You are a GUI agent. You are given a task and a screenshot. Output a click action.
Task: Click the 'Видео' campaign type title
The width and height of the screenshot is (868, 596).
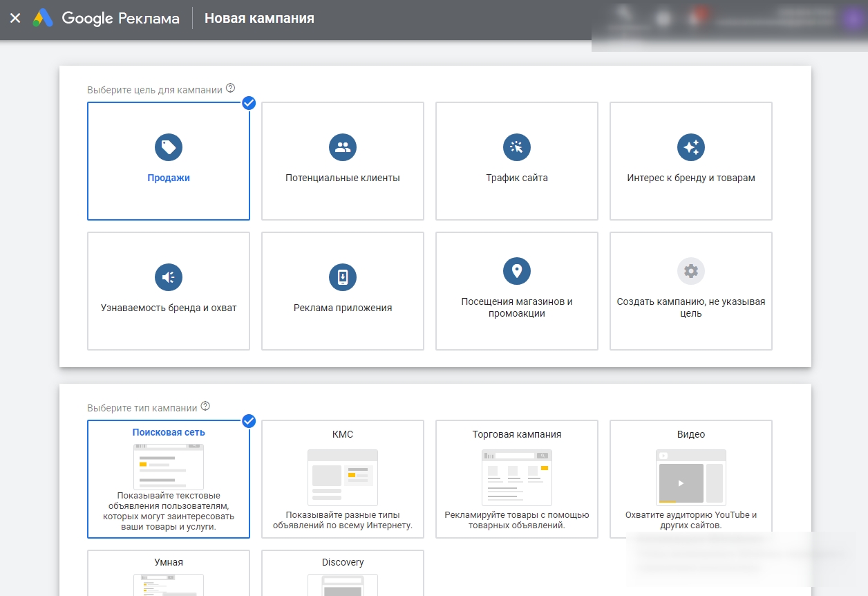691,434
